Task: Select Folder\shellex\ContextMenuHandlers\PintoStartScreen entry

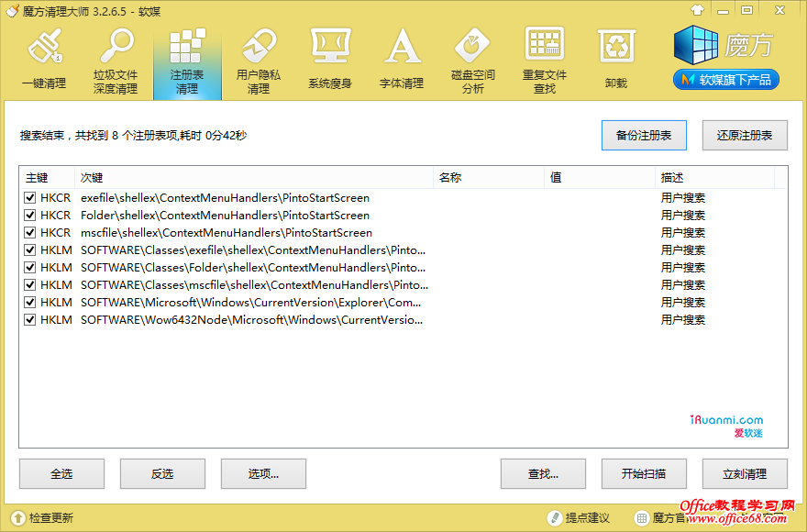Action: [225, 216]
